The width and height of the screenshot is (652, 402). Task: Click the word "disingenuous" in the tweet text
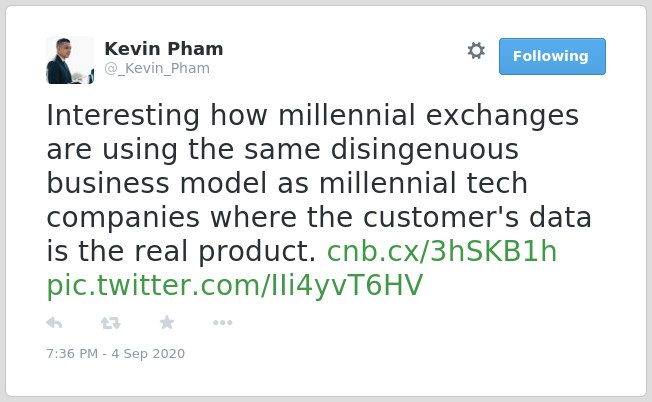[x=425, y=149]
